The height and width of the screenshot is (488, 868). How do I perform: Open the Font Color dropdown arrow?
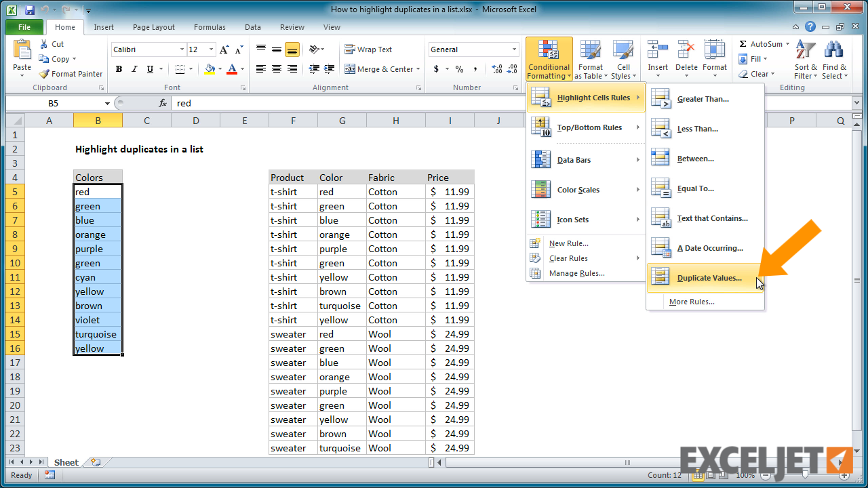(242, 69)
